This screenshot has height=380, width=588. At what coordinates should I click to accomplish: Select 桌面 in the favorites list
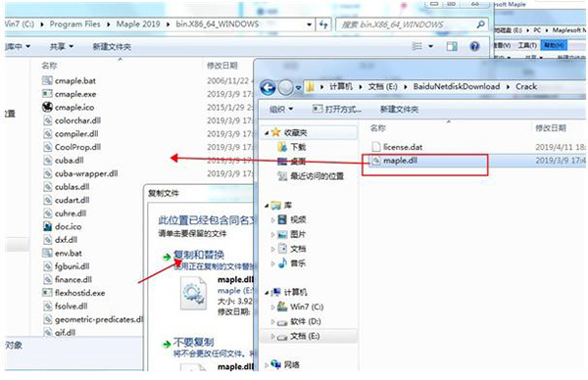[x=298, y=162]
